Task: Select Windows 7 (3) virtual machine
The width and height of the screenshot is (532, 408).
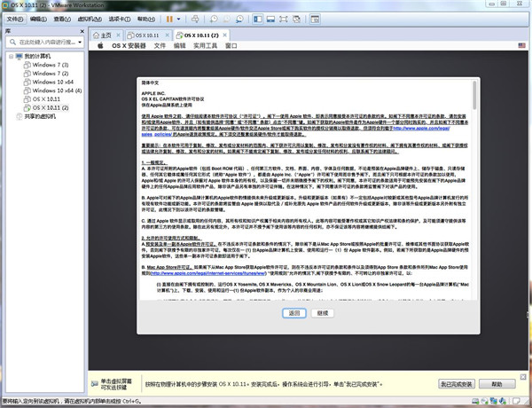Action: (x=50, y=65)
